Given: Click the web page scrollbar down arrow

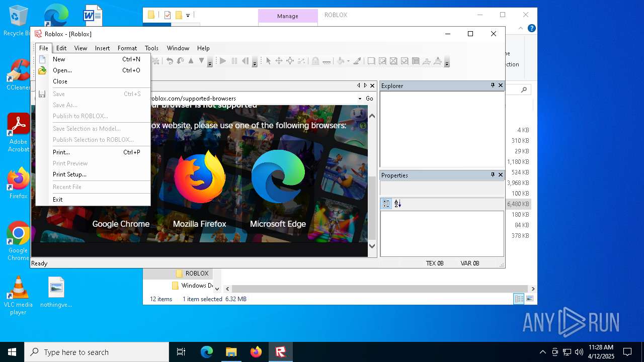Looking at the screenshot, I should 372,246.
